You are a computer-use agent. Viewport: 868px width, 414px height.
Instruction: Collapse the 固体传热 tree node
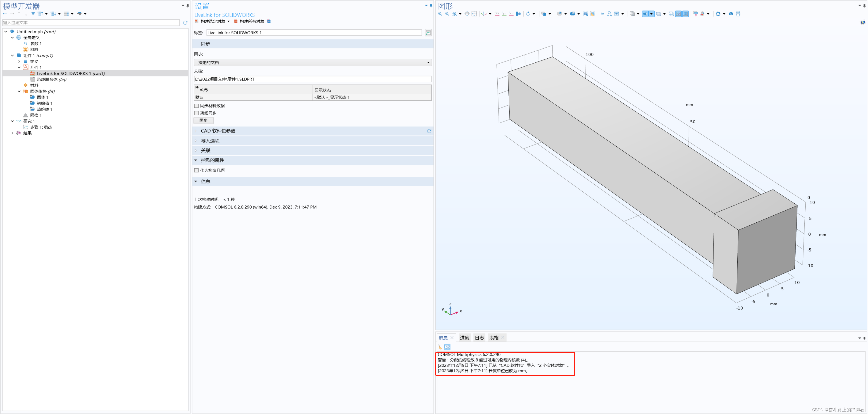point(19,91)
